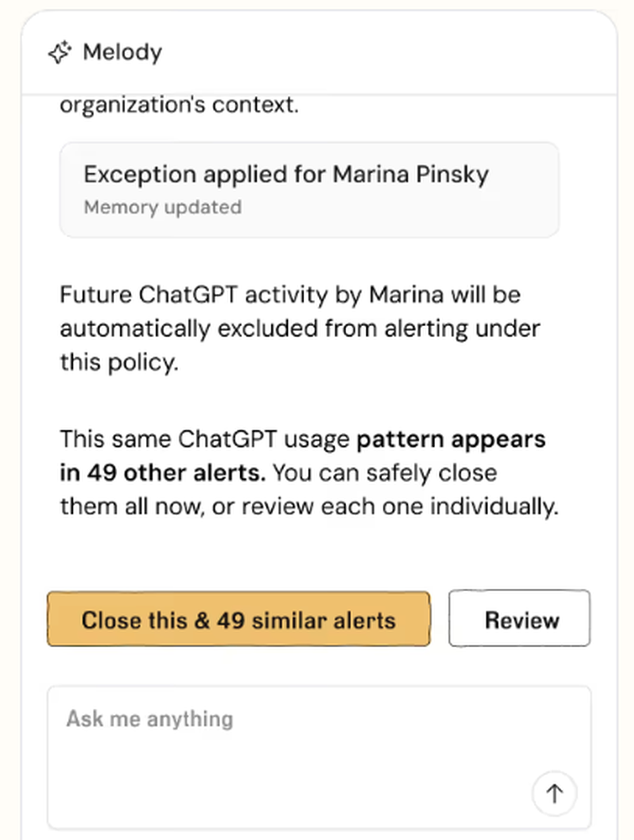Close this & 49 similar alerts
This screenshot has height=840, width=634.
(238, 619)
